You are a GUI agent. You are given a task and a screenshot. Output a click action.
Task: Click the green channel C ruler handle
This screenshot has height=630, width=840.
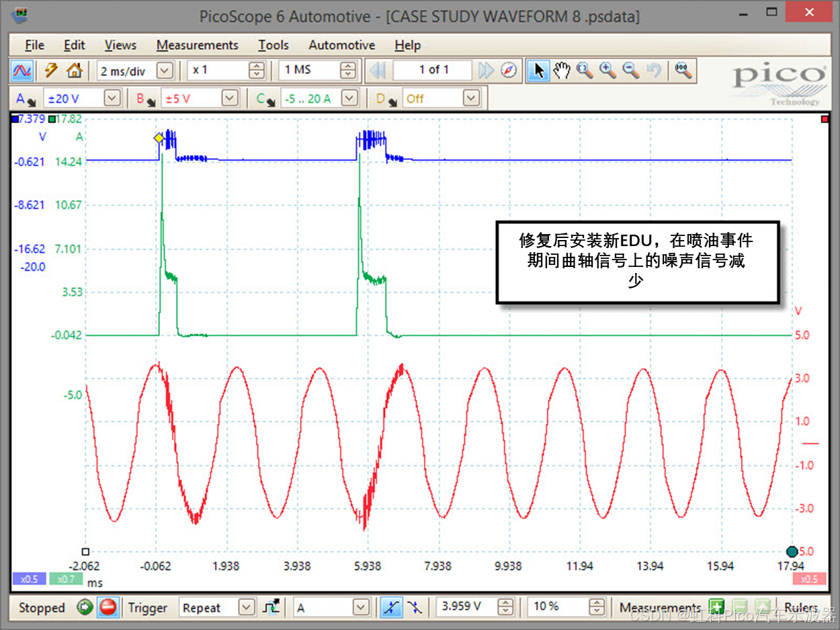click(52, 119)
